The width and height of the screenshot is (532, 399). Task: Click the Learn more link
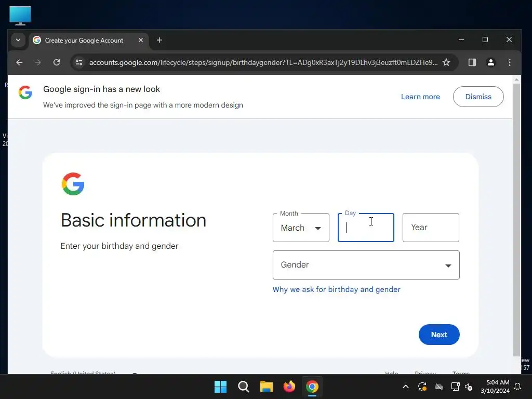click(x=420, y=97)
